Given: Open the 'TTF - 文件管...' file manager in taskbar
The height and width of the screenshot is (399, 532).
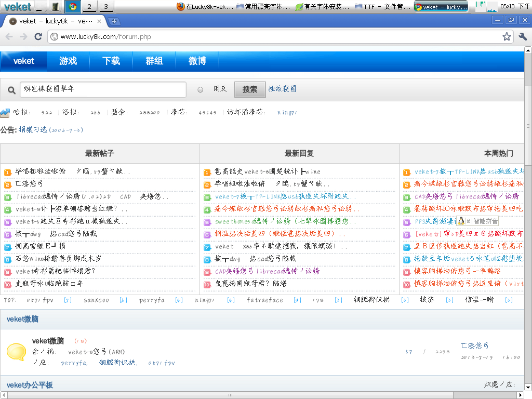Looking at the screenshot, I should (382, 6).
